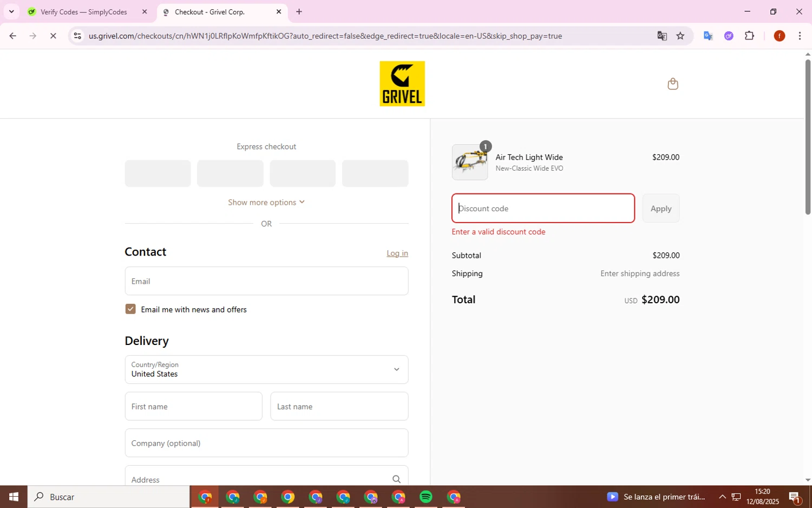
Task: Stop loading the page
Action: (x=53, y=36)
